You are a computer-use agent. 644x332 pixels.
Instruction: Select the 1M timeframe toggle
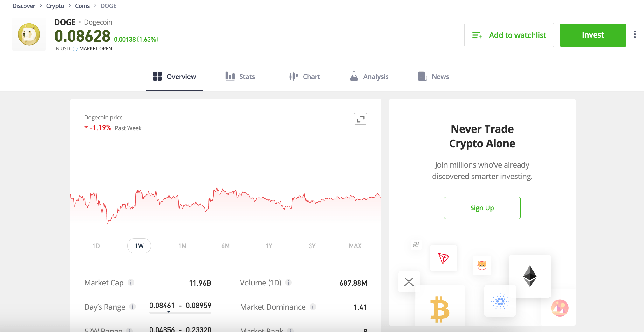pyautogui.click(x=182, y=246)
